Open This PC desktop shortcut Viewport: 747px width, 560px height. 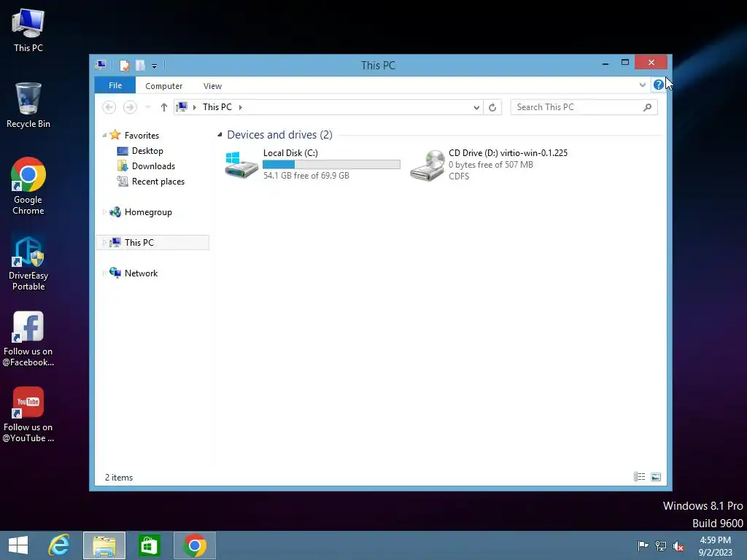(x=28, y=30)
